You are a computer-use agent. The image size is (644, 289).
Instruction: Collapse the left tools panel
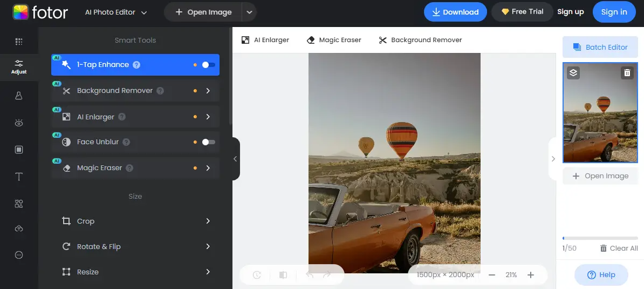pos(235,159)
